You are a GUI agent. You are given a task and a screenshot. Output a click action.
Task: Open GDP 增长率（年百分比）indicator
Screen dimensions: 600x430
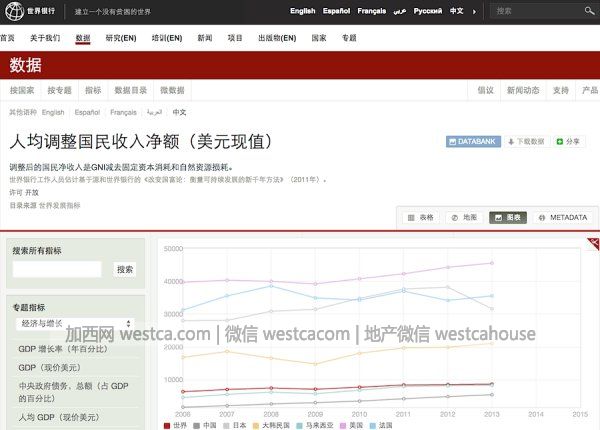(x=63, y=349)
